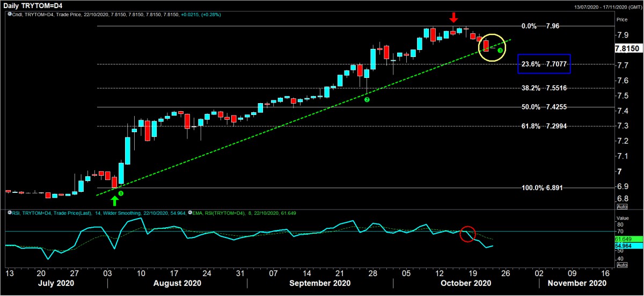Click the green up arrow annotation
Screen dimensions: 644x296
114,201
